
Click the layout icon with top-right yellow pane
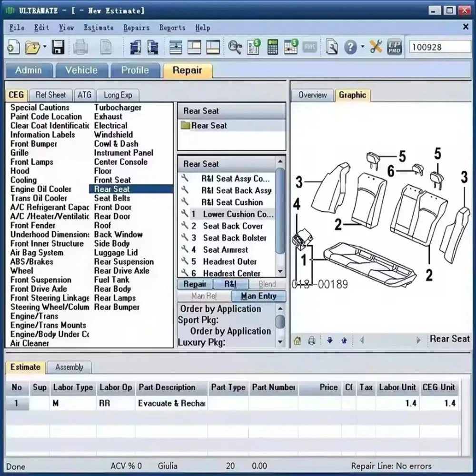(x=194, y=47)
